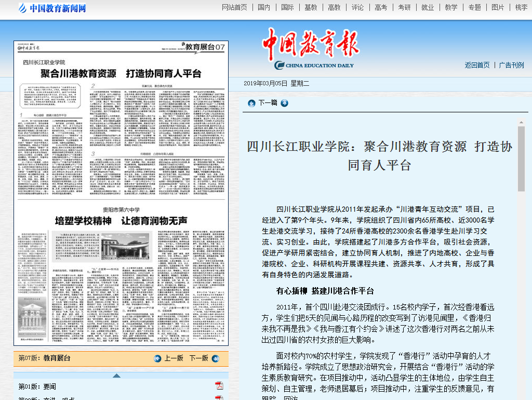Click the 中国教育报 masthead logo

tap(311, 48)
